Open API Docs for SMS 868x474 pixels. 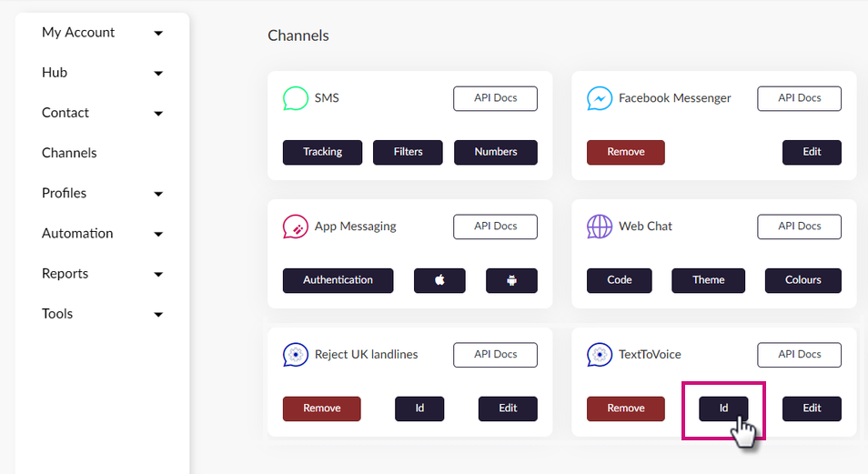click(x=496, y=98)
